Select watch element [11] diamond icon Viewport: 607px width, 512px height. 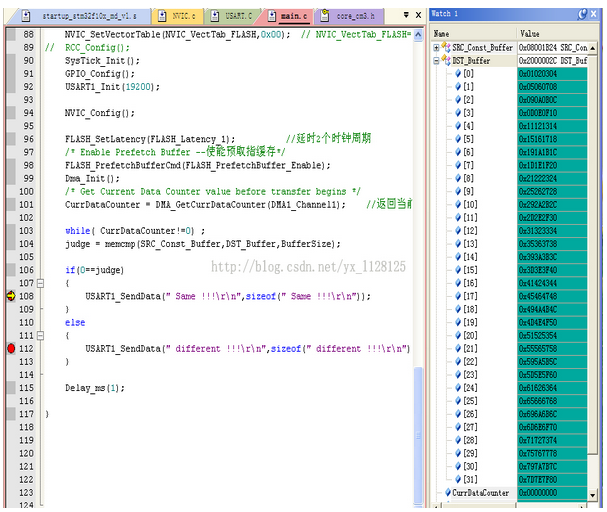point(458,218)
